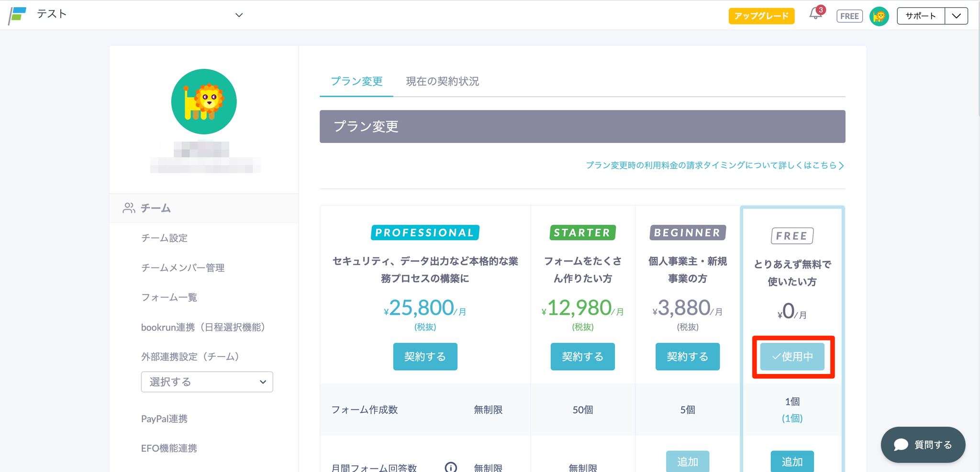Expand the テスト team switcher dropdown
Image resolution: width=980 pixels, height=472 pixels.
[x=239, y=15]
